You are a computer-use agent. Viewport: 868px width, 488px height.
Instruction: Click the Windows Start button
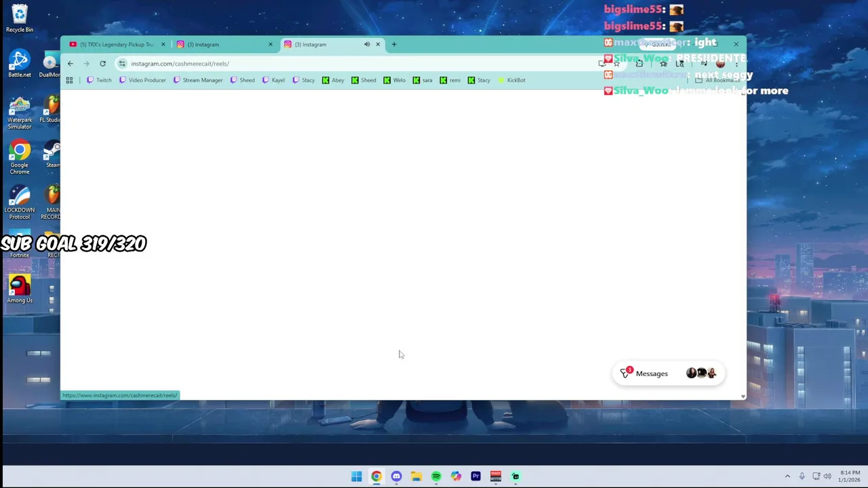click(357, 476)
